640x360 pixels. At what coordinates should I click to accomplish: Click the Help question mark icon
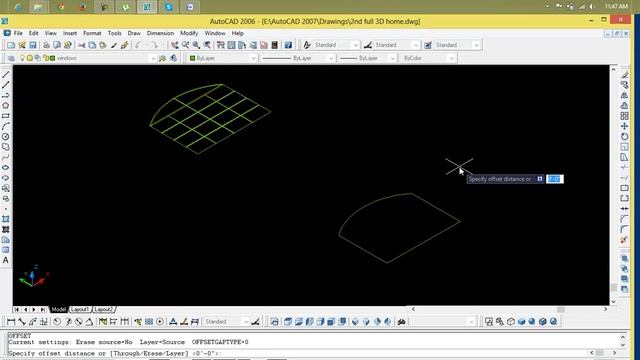click(288, 45)
